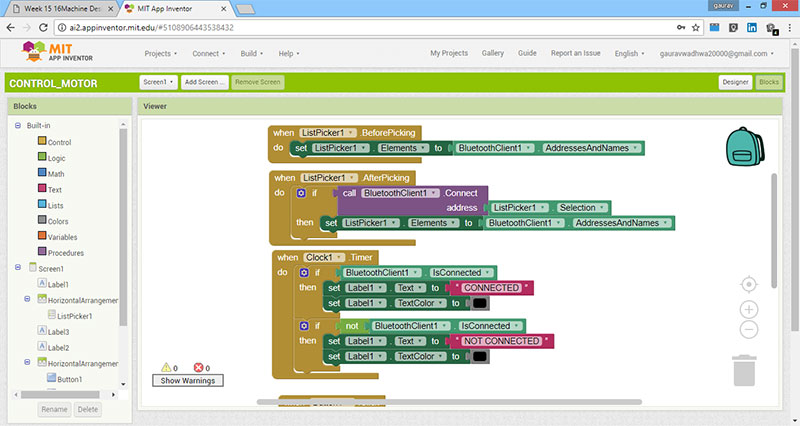Click the LinkedIn extension icon
Image resolution: width=800 pixels, height=426 pixels.
[x=752, y=28]
